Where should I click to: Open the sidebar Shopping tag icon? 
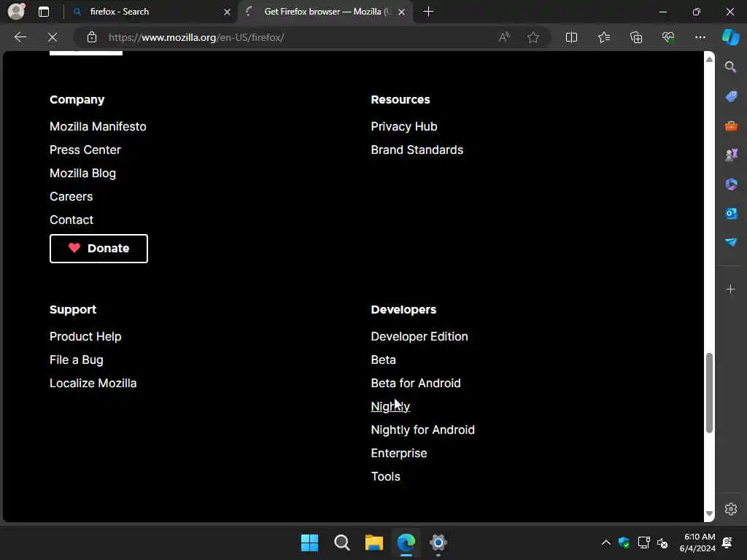731,97
